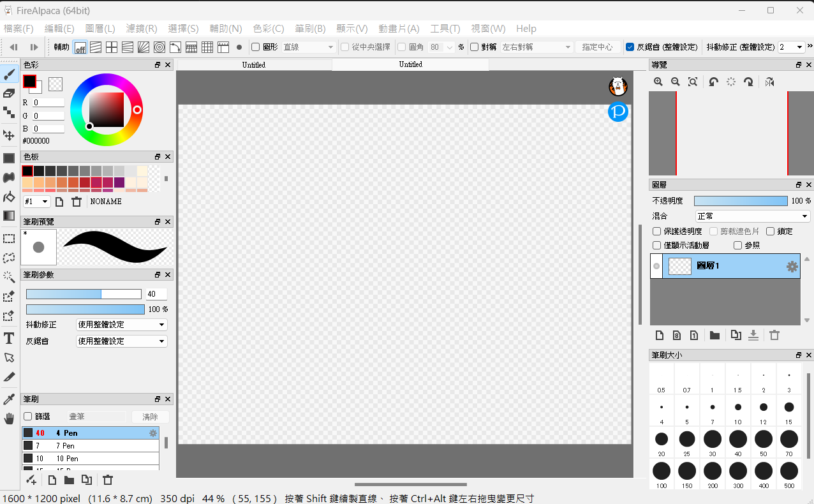This screenshot has width=814, height=504.
Task: Create a new layer in the layers panel
Action: 660,335
